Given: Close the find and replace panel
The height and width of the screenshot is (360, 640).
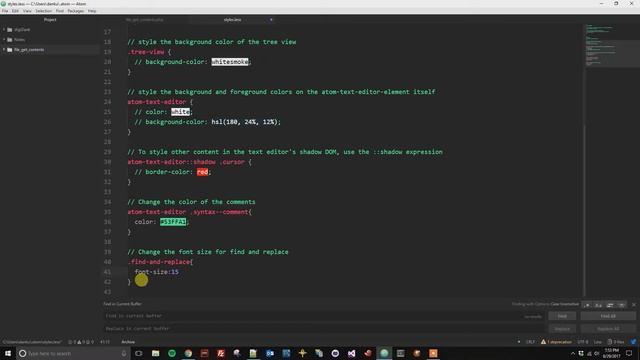Looking at the screenshot, I should click(633, 304).
